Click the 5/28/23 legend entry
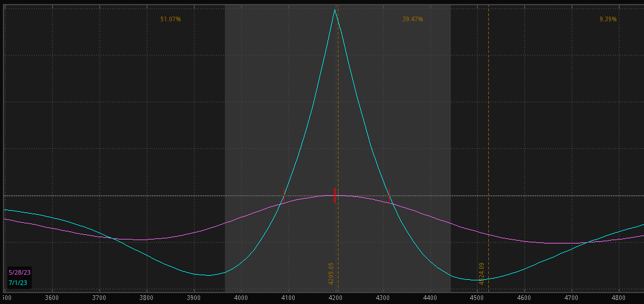 (x=19, y=272)
